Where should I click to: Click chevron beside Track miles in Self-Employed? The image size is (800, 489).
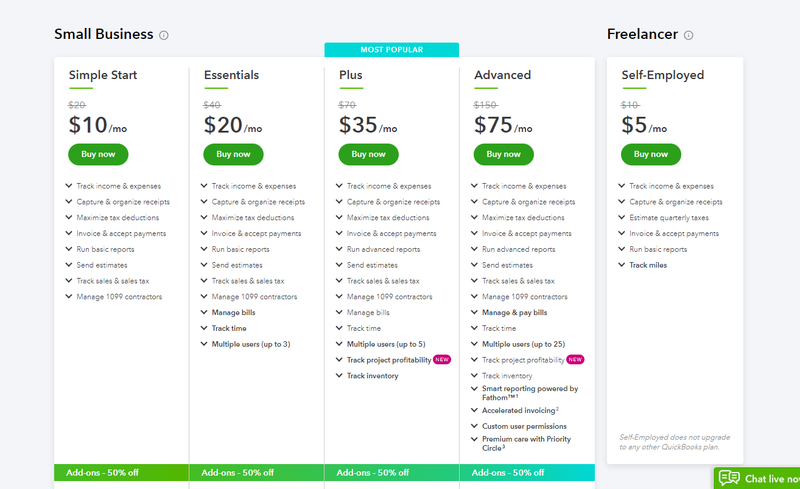[621, 264]
